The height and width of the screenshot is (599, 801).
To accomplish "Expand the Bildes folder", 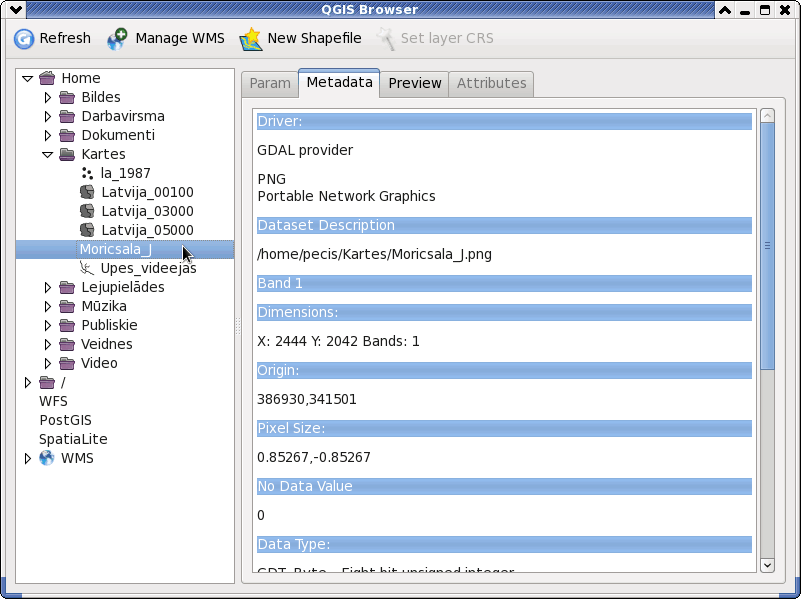I will pyautogui.click(x=48, y=97).
